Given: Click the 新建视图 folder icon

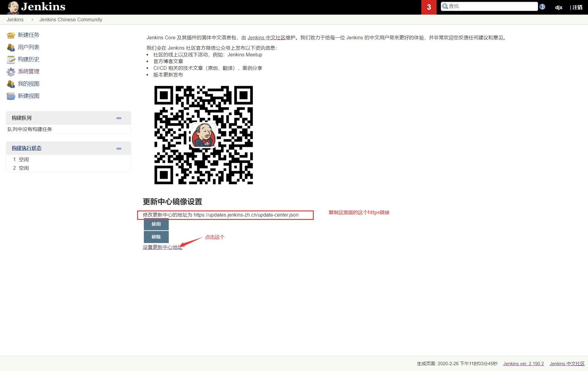Looking at the screenshot, I should tap(11, 96).
